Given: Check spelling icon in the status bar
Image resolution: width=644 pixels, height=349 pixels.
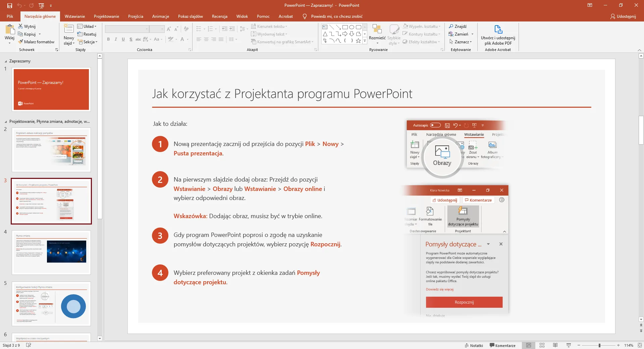Looking at the screenshot, I should (x=29, y=345).
